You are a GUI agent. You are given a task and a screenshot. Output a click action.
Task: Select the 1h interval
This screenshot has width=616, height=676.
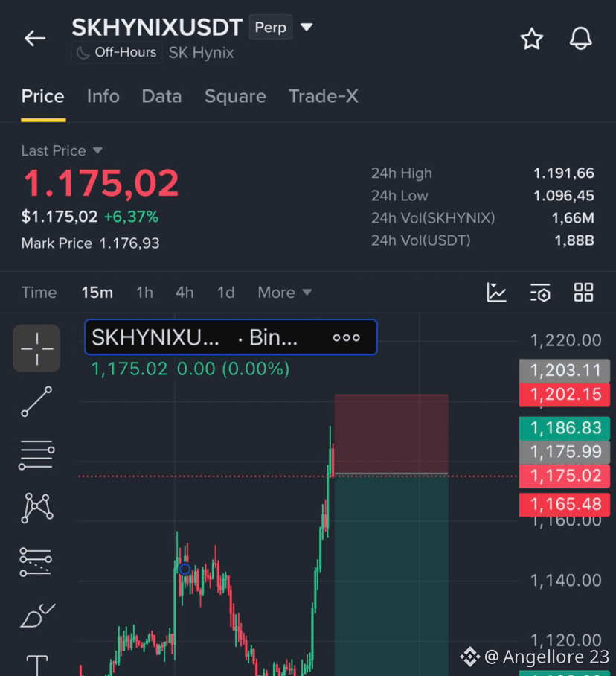point(144,293)
